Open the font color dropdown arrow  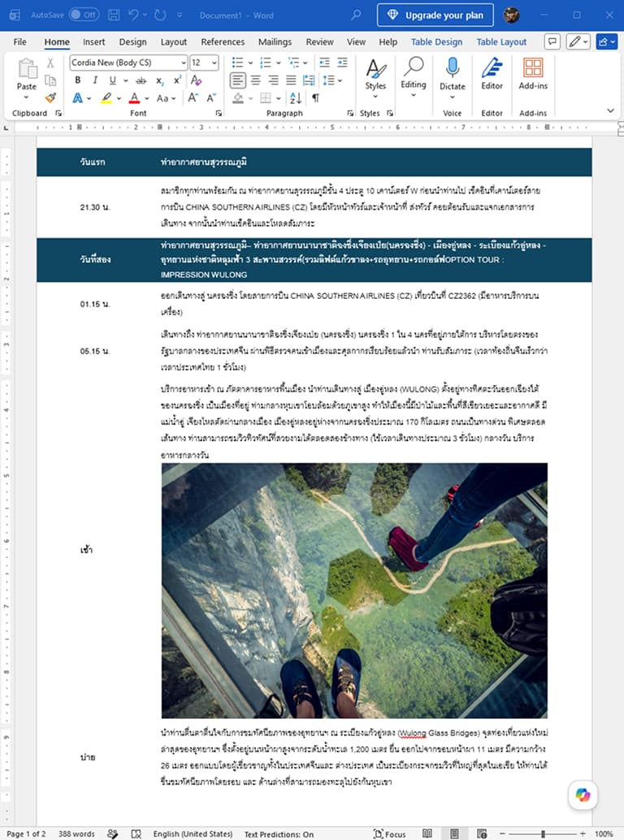pos(147,98)
